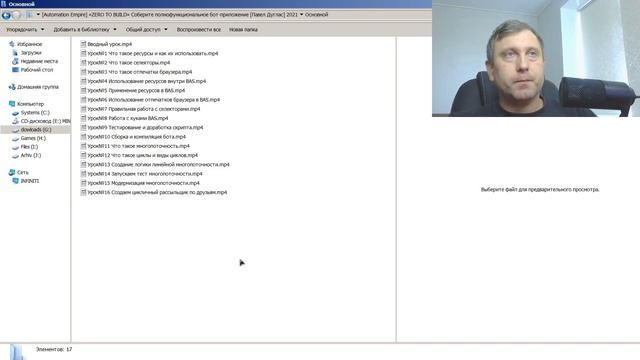The height and width of the screenshot is (360, 640).
Task: Click the file icon of Урок№5
Action: pos(83,90)
